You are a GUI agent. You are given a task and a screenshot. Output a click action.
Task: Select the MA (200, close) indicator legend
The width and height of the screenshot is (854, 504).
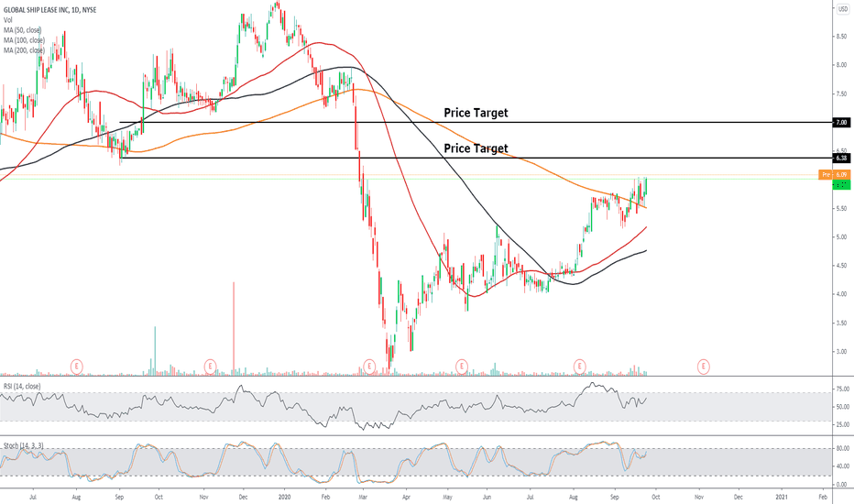[24, 50]
